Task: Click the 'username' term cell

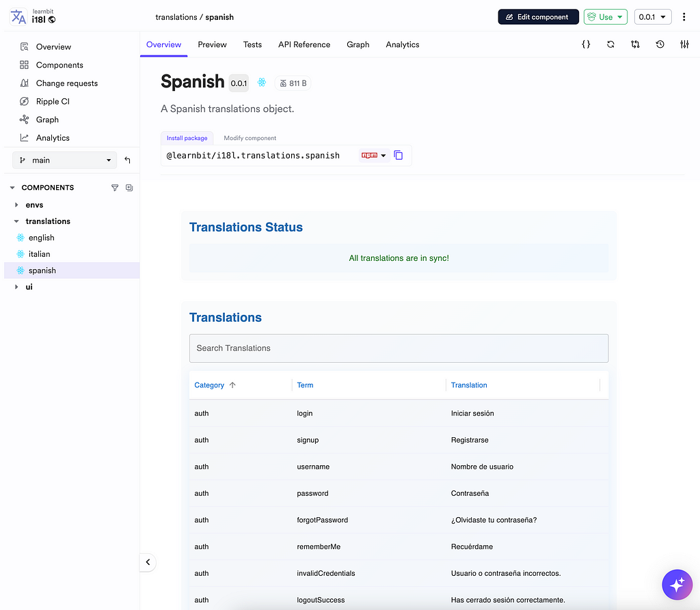Action: click(313, 467)
